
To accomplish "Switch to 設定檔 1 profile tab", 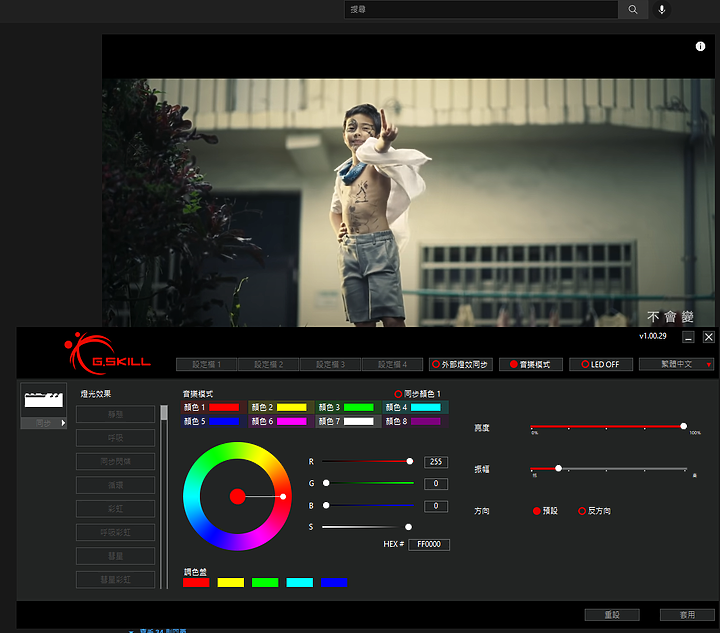I will click(207, 364).
